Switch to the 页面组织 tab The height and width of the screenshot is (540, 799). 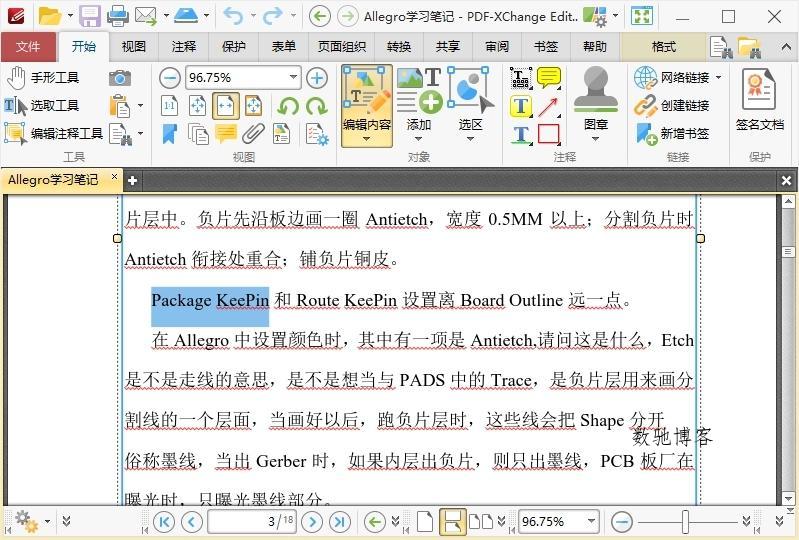(x=342, y=47)
